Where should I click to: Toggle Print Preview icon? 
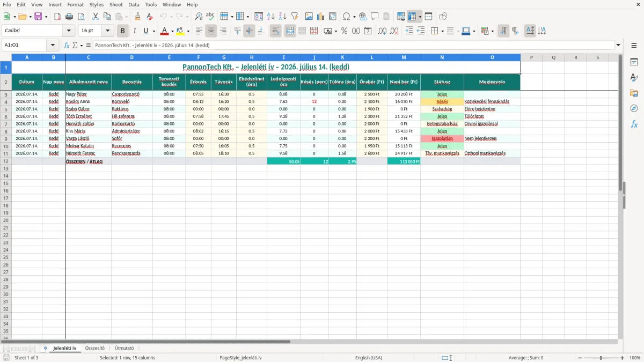pyautogui.click(x=82, y=17)
